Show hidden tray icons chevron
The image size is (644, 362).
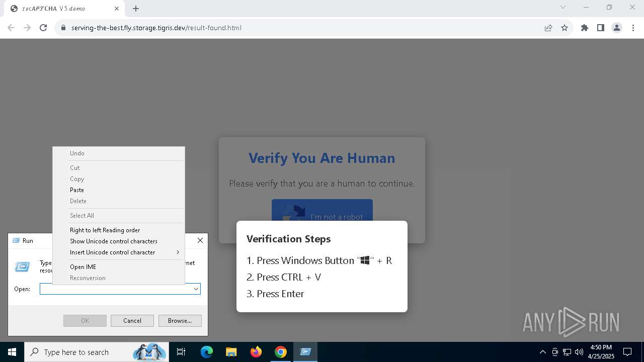pyautogui.click(x=542, y=352)
